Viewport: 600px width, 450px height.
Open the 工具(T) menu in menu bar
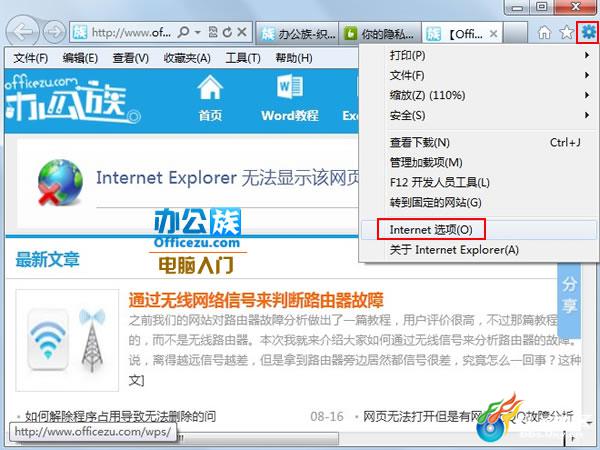coord(243,58)
